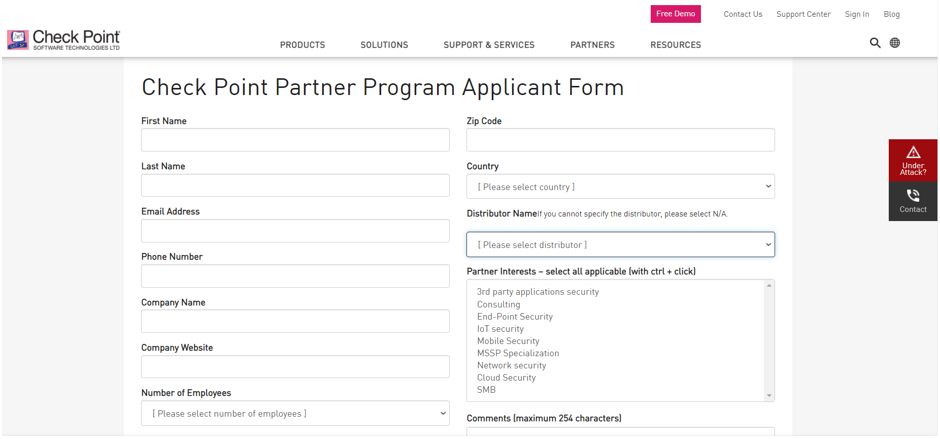Open the Distributor Name dropdown

[x=620, y=245]
